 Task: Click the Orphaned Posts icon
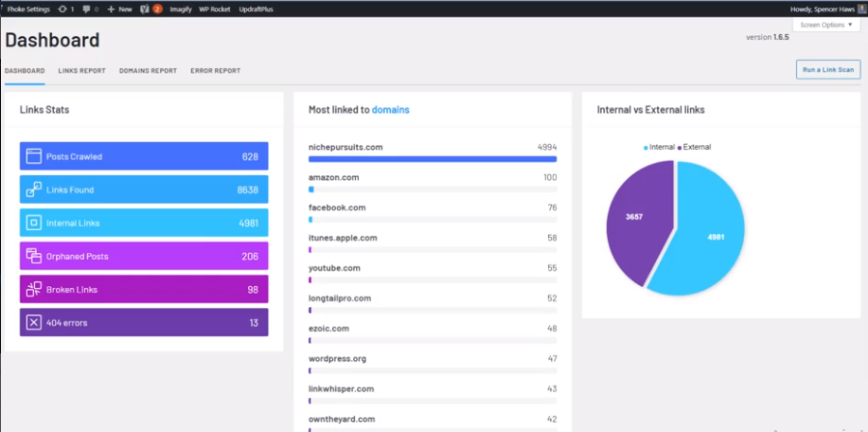pos(34,256)
